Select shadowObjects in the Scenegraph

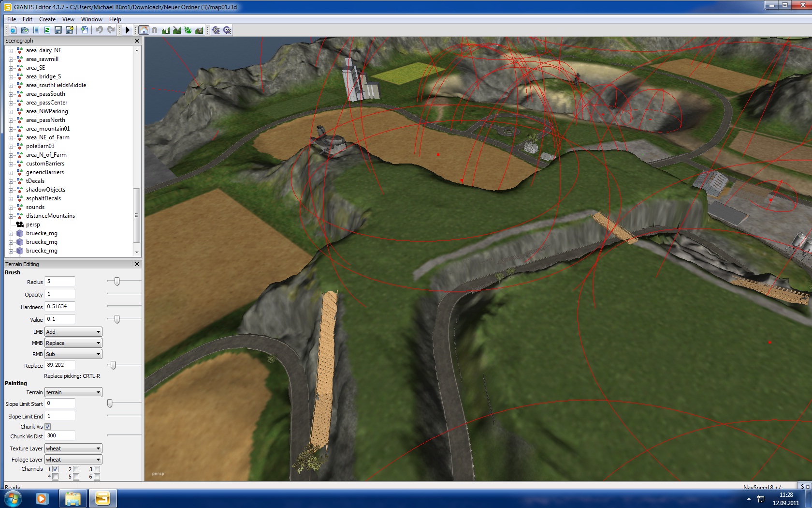click(45, 190)
